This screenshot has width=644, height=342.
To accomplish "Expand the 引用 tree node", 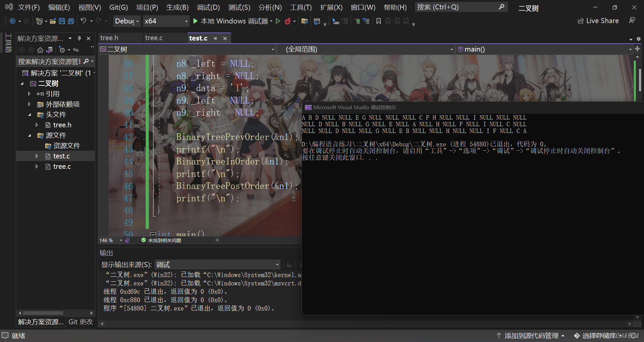I will click(x=29, y=94).
